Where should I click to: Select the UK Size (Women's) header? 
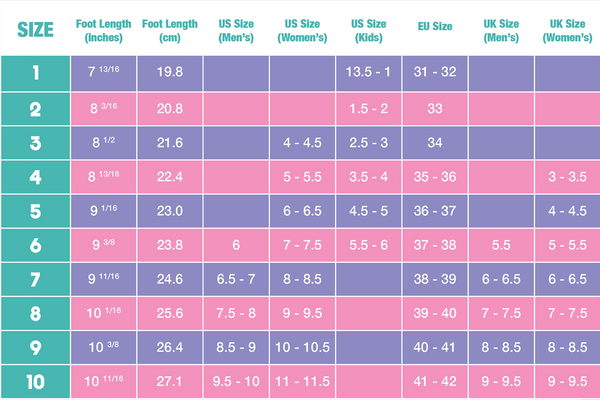point(567,29)
